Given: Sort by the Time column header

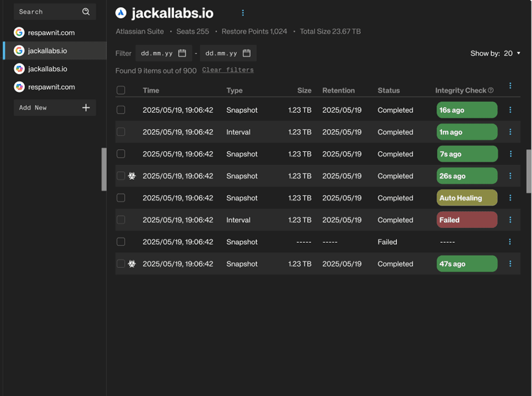Looking at the screenshot, I should 151,91.
